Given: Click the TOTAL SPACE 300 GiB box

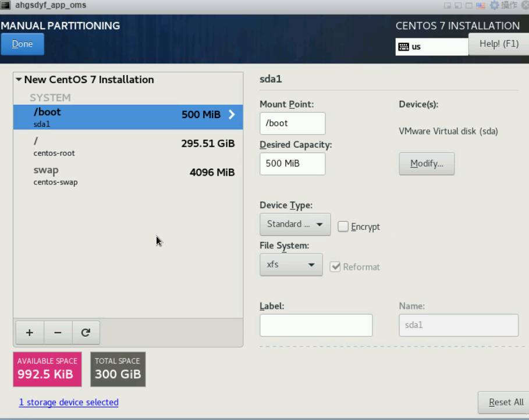Looking at the screenshot, I should [118, 369].
